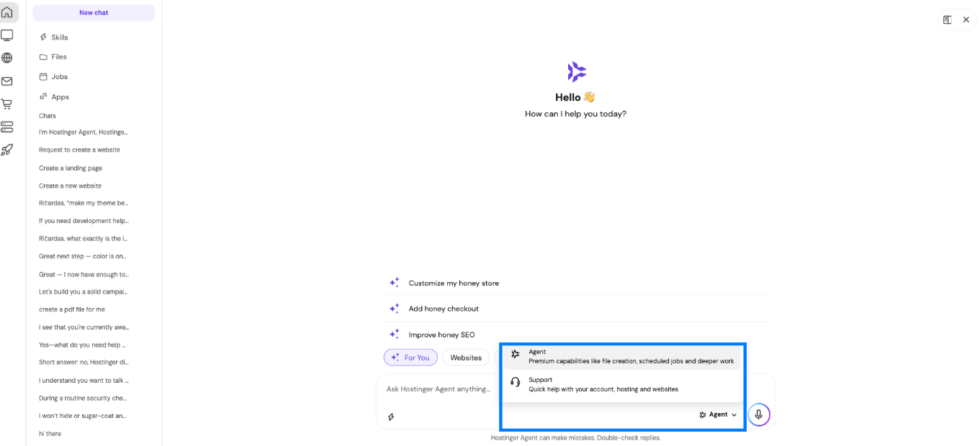Open the server stack icon in the left rail
The height and width of the screenshot is (446, 980).
[7, 127]
